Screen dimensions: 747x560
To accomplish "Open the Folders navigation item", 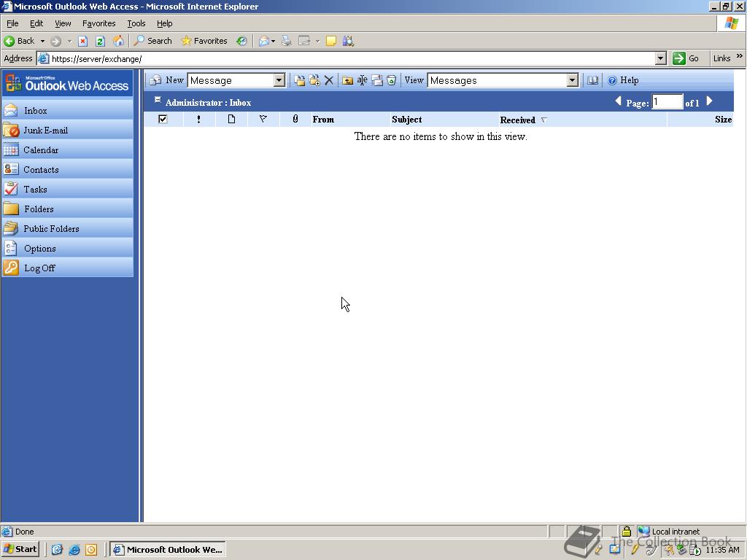I will pos(67,209).
